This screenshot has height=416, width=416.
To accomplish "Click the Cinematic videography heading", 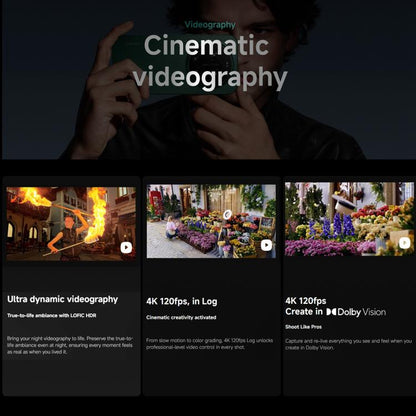I will (x=210, y=62).
